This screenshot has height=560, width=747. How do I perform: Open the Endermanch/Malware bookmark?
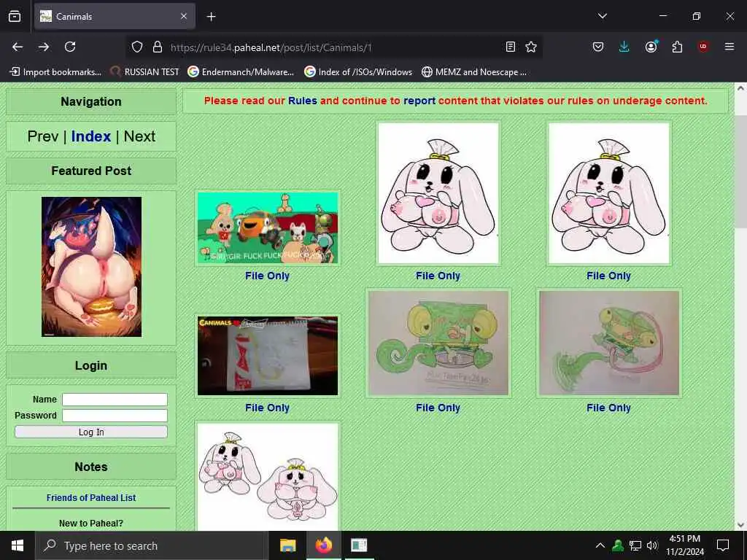coord(241,72)
